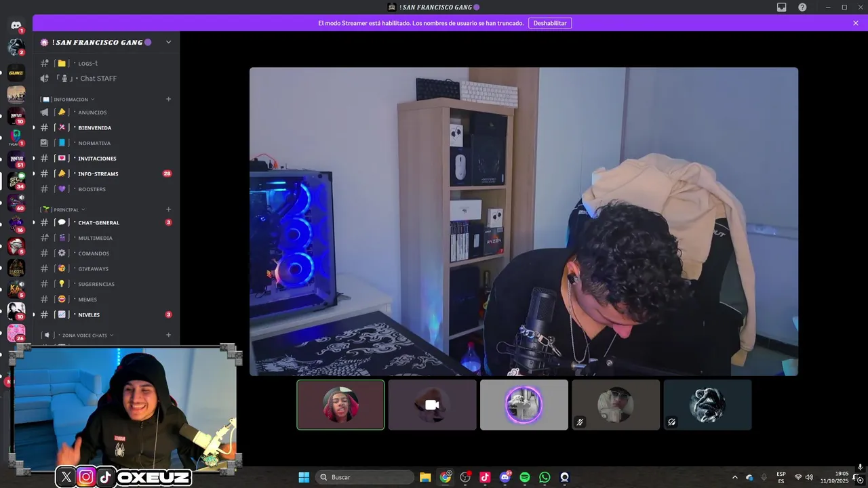Open Discord home direct messages icon
This screenshot has width=868, height=488.
tap(16, 25)
